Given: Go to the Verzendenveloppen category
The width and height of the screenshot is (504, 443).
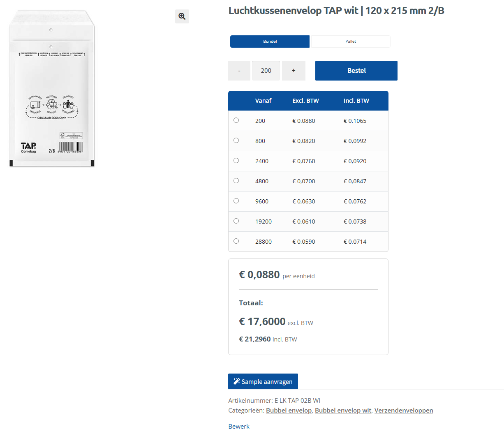Looking at the screenshot, I should point(403,410).
